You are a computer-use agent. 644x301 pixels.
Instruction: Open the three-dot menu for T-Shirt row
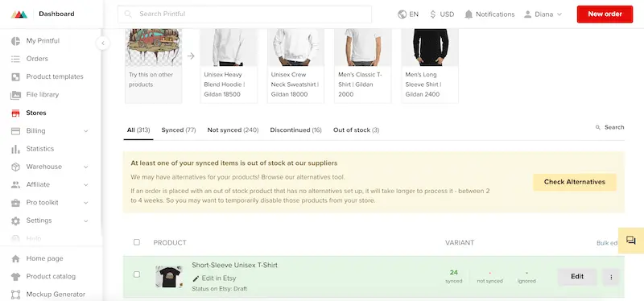[x=611, y=277]
